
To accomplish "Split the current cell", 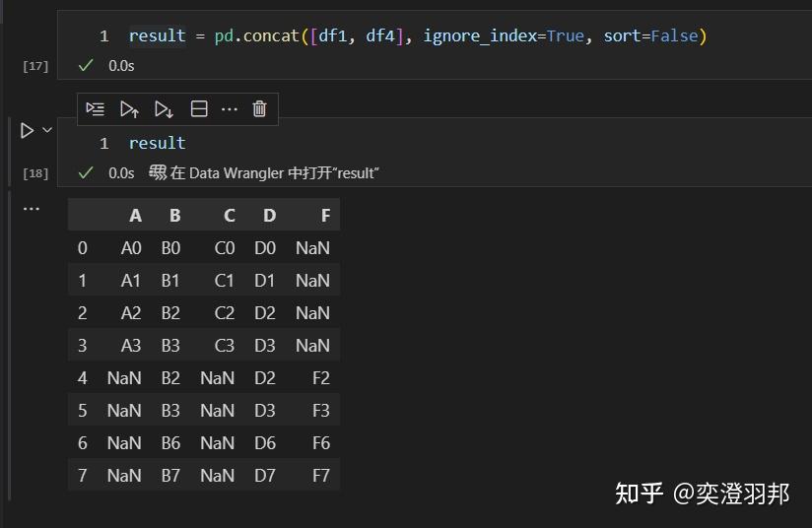I will point(198,109).
